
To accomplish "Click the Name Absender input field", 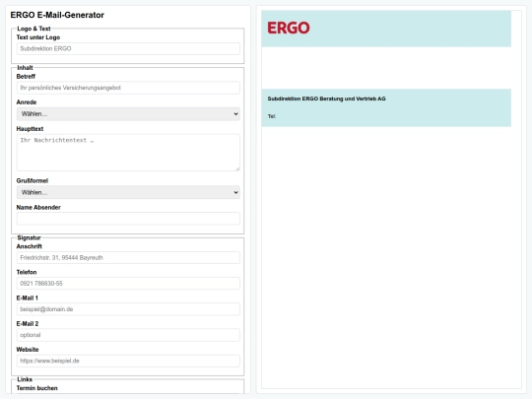I will [128, 219].
